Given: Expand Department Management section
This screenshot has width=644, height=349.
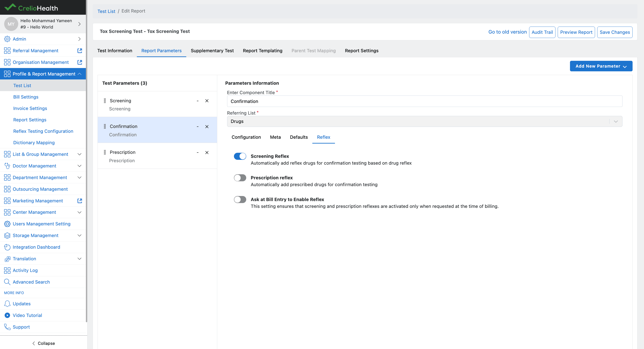Looking at the screenshot, I should pos(79,178).
